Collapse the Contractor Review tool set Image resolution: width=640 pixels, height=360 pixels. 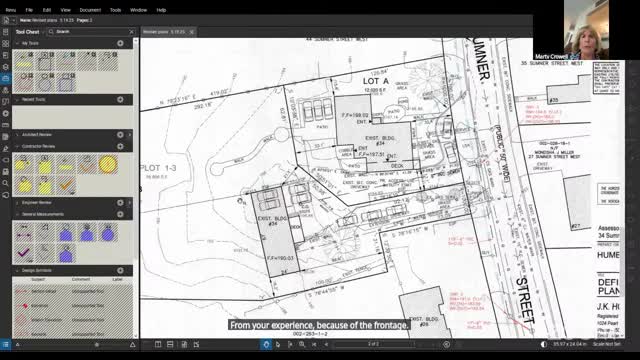click(x=17, y=146)
